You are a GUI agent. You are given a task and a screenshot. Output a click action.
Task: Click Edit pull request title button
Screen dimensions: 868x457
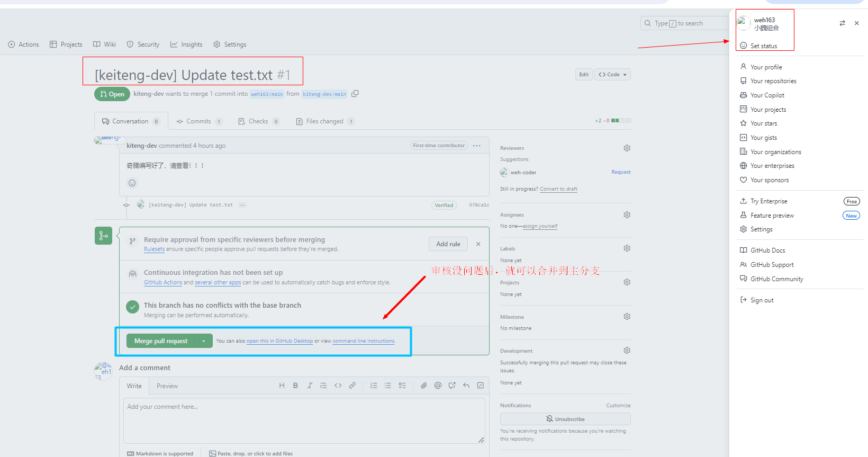584,75
